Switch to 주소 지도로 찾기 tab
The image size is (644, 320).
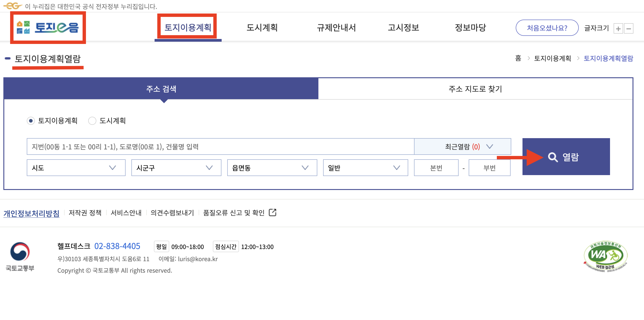coord(475,89)
